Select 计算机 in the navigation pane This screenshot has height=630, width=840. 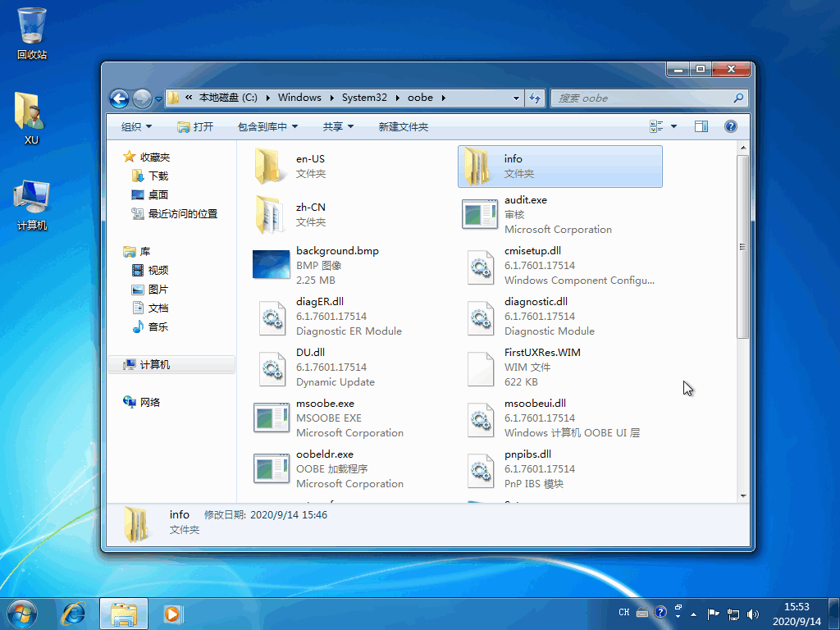coord(154,364)
